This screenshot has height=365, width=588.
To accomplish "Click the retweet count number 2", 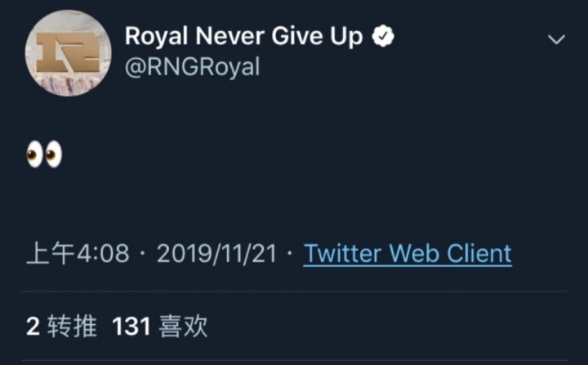I will coord(33,327).
